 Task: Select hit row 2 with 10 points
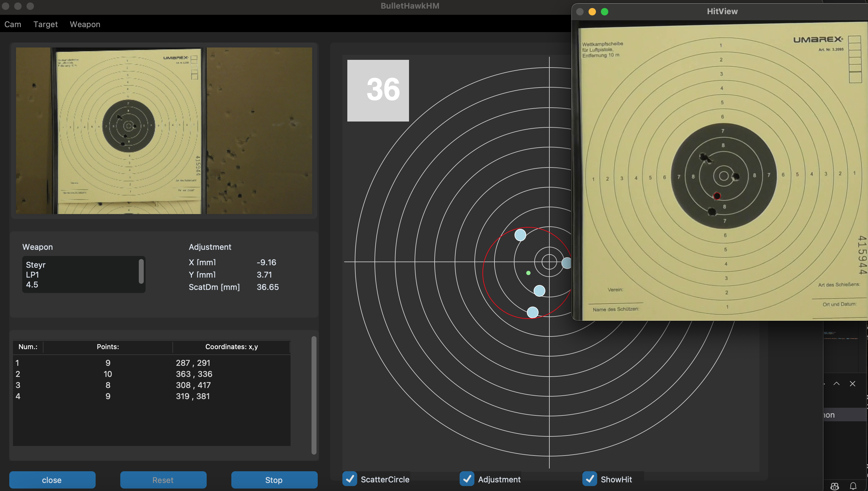(x=108, y=374)
